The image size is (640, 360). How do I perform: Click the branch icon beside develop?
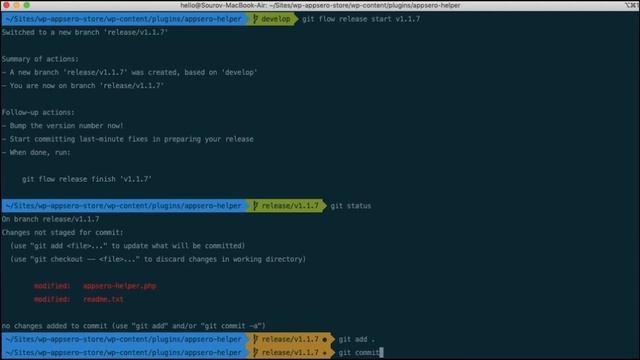pyautogui.click(x=256, y=19)
